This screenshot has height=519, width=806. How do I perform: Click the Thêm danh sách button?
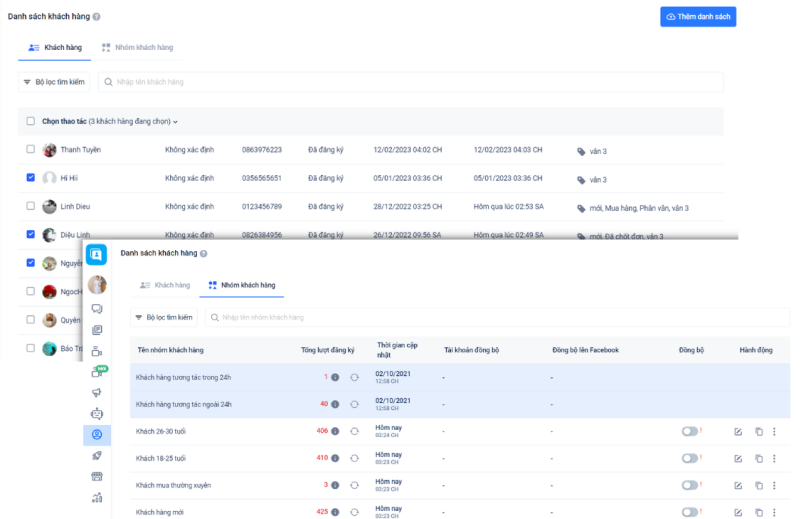click(x=698, y=17)
